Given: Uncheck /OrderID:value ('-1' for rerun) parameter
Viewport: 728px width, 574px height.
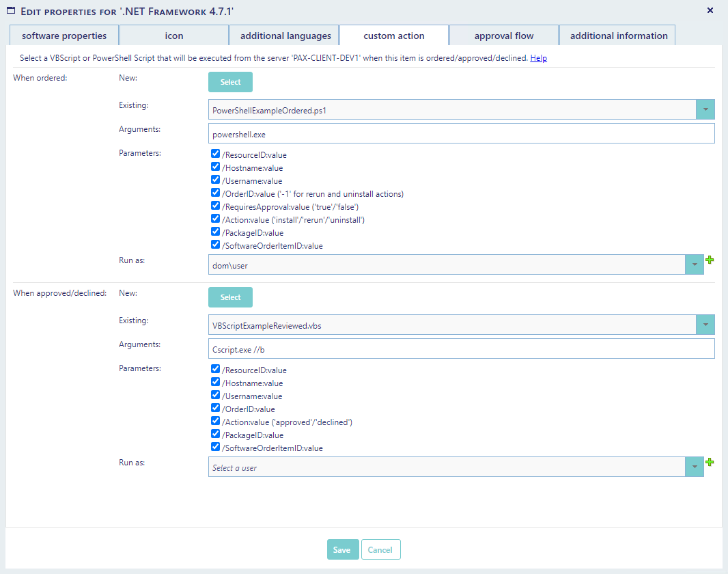Looking at the screenshot, I should [216, 193].
